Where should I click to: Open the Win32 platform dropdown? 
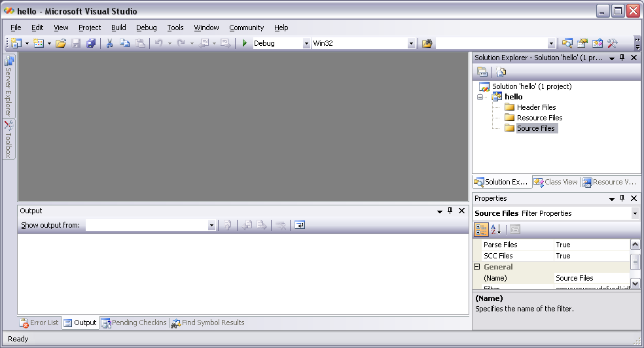(x=411, y=43)
